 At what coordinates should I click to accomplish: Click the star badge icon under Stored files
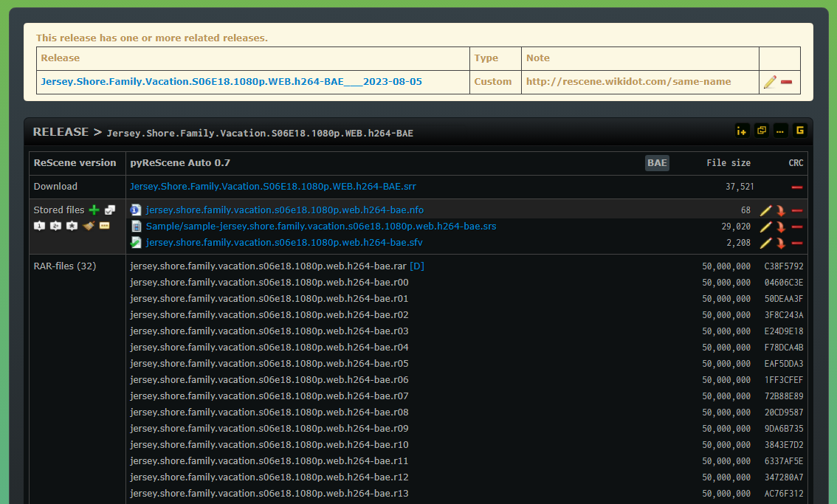(x=72, y=226)
